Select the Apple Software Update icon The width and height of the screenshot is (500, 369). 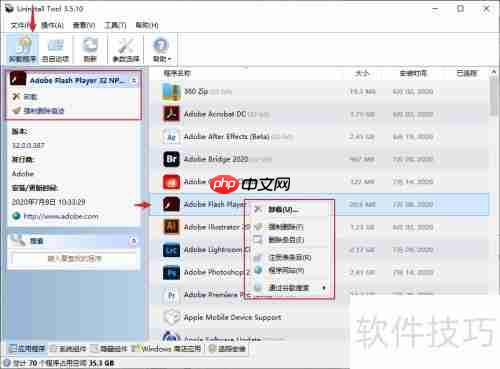click(171, 336)
